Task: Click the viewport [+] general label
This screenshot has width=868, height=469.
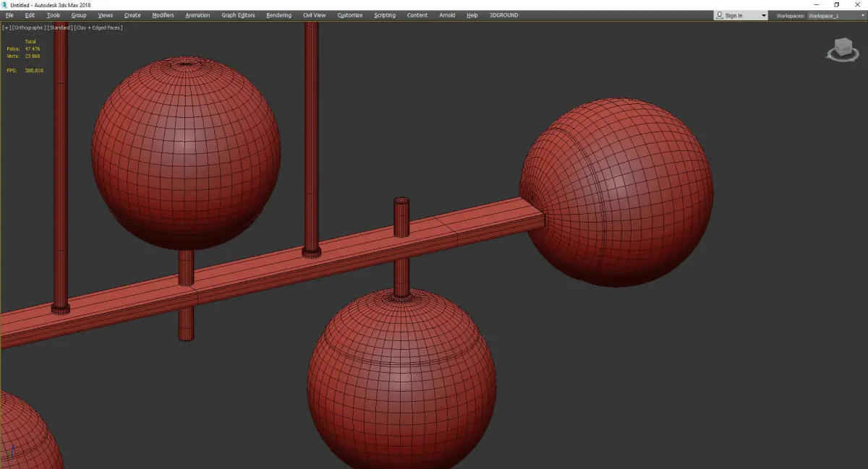Action: [x=7, y=27]
